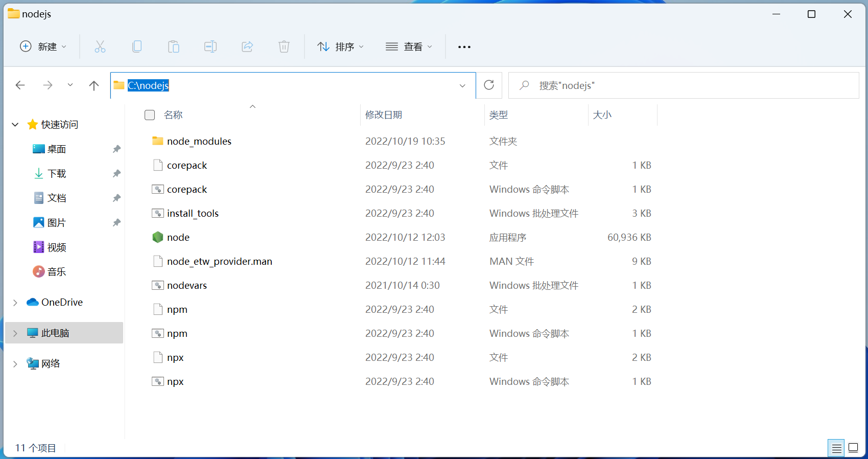Open the 排序 (Sort) dropdown
868x459 pixels.
tap(341, 47)
